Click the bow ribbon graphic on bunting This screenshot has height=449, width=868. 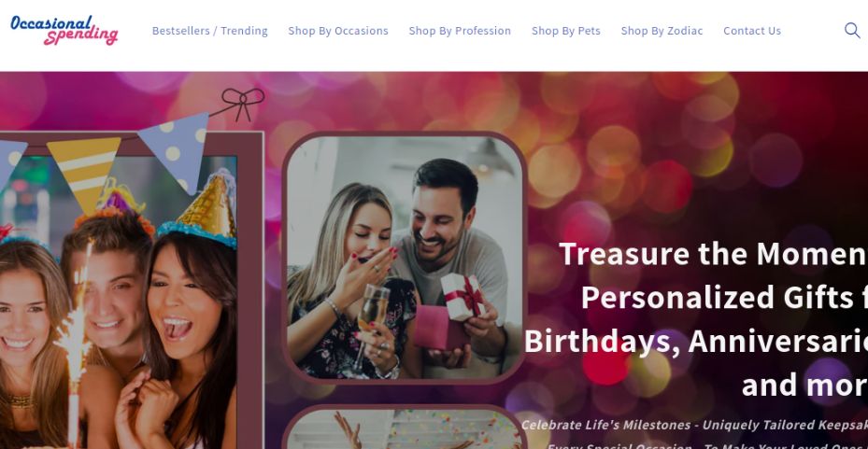243,104
